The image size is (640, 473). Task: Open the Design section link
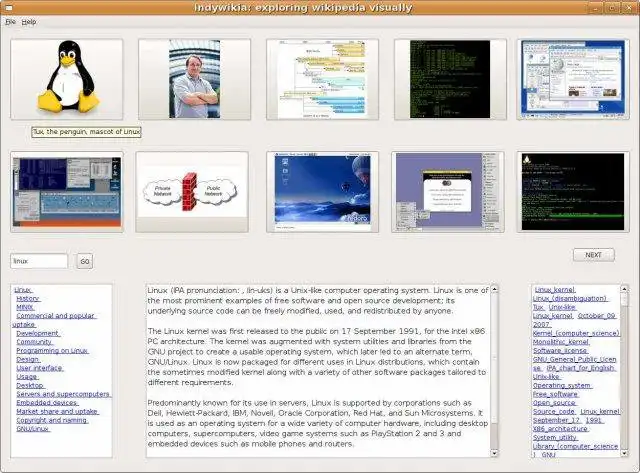coord(28,359)
